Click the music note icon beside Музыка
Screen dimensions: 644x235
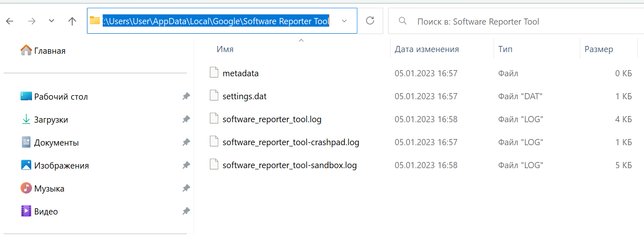[x=26, y=188]
